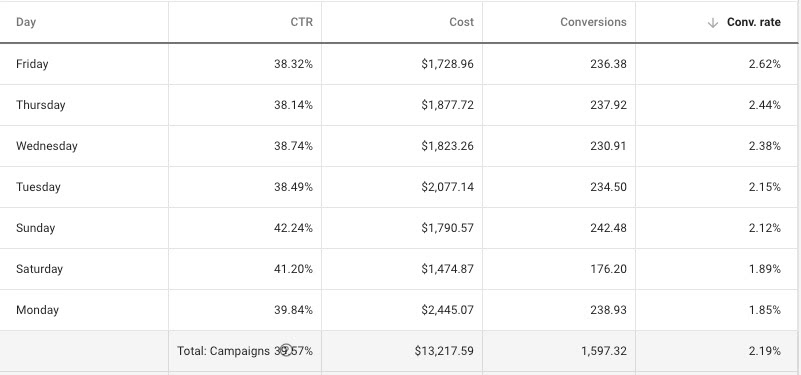Sort table by the CTR column header
The image size is (801, 375).
(x=301, y=22)
